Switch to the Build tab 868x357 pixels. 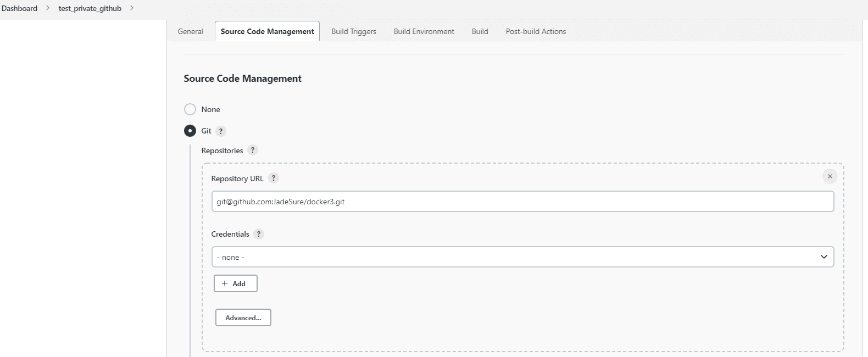pos(480,31)
